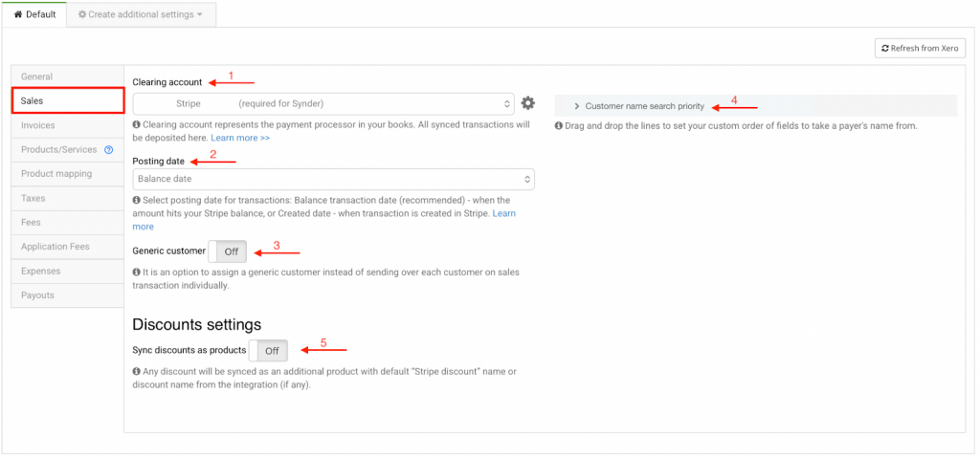Toggle the Generic customer switch
Viewport: 980px width, 458px height.
click(x=228, y=251)
